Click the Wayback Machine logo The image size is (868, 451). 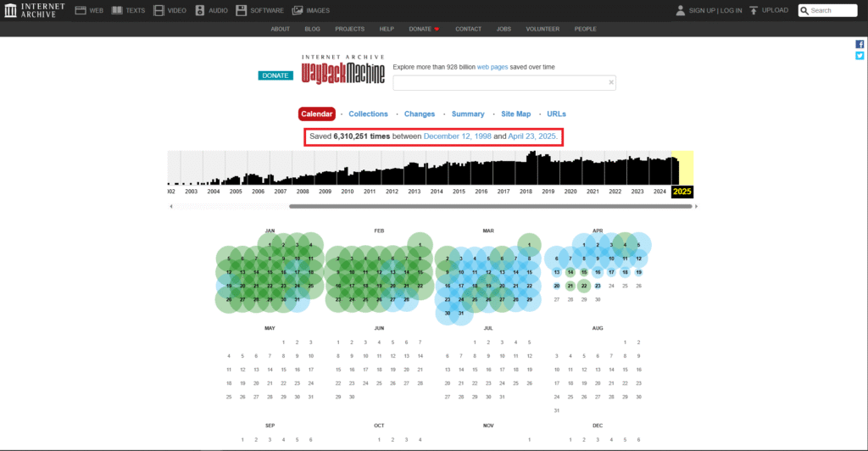[x=342, y=70]
